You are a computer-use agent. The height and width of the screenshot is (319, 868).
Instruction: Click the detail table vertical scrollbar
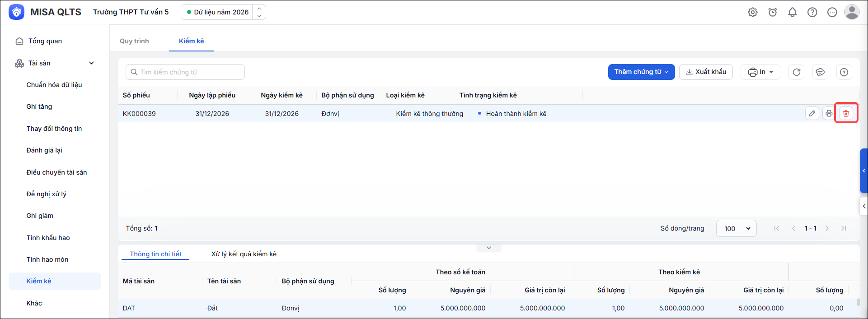[x=858, y=303]
